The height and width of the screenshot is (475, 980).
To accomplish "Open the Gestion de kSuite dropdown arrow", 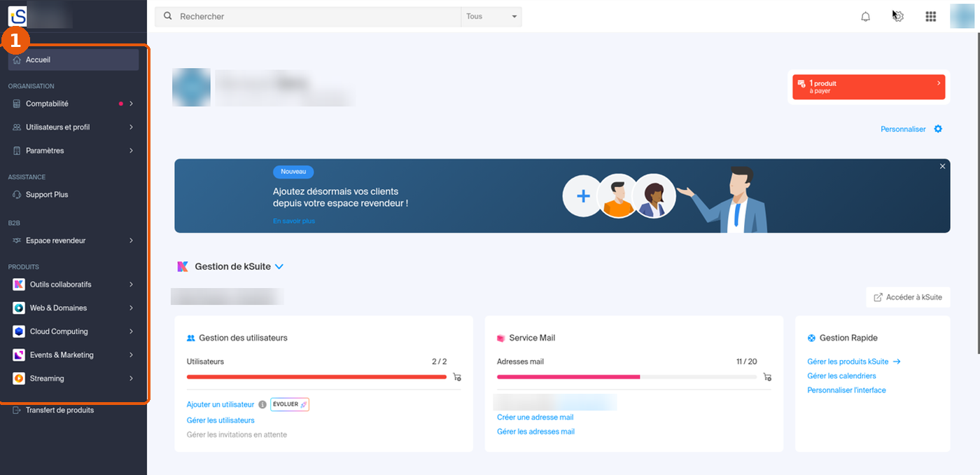I will click(x=279, y=267).
